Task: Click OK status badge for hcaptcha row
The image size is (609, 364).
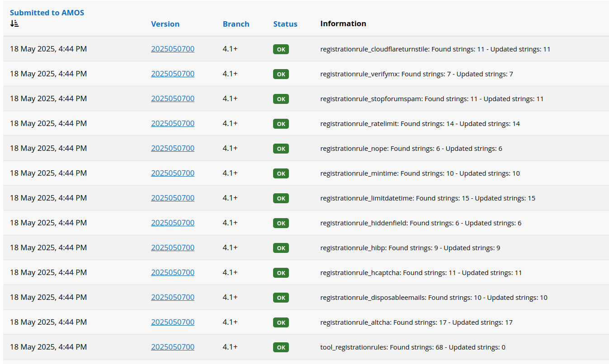Action: [281, 273]
